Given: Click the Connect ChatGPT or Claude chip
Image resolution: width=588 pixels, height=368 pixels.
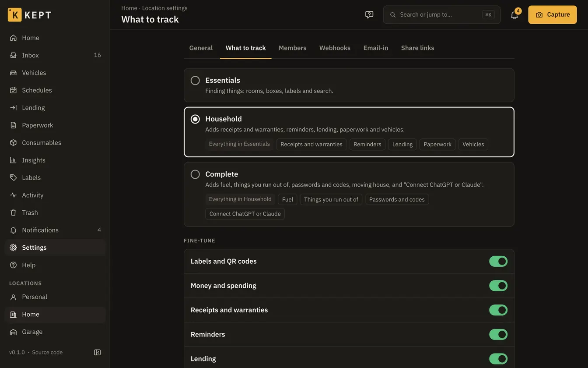Looking at the screenshot, I should point(245,214).
